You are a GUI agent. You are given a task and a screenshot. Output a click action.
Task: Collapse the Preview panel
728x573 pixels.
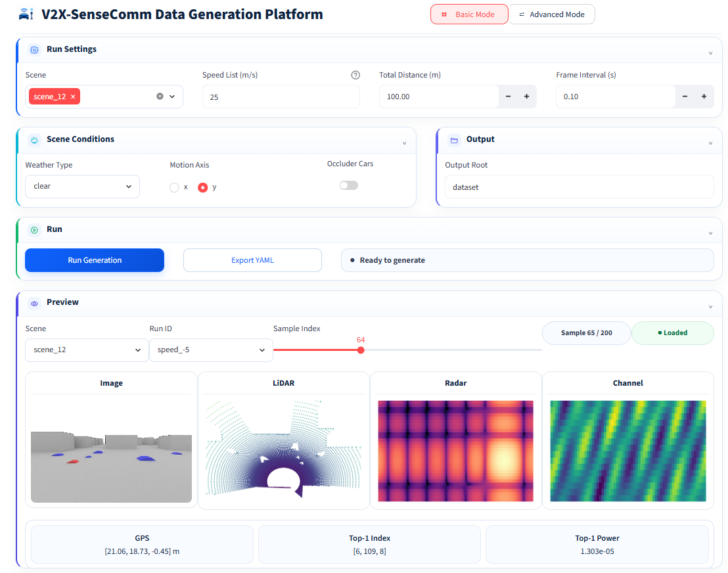710,307
